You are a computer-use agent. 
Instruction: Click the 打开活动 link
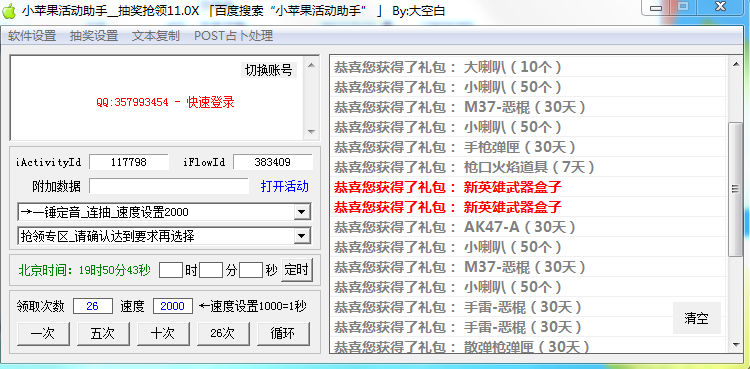coord(285,186)
